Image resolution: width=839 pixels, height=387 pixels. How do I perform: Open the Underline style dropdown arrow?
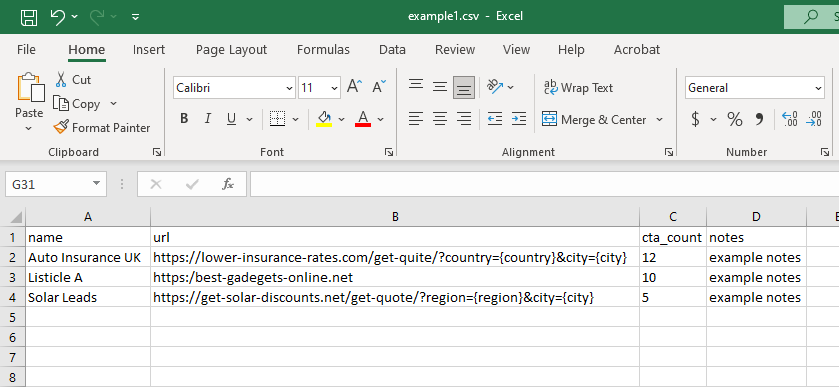[x=249, y=119]
